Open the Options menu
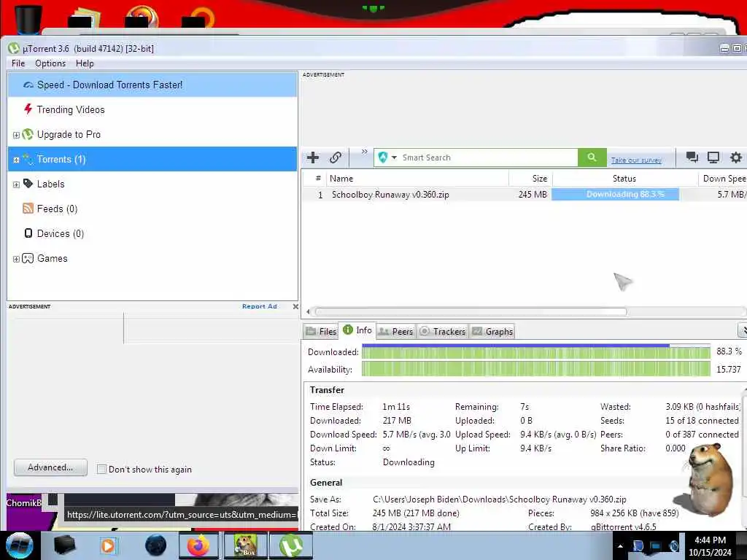747x560 pixels. tap(50, 63)
